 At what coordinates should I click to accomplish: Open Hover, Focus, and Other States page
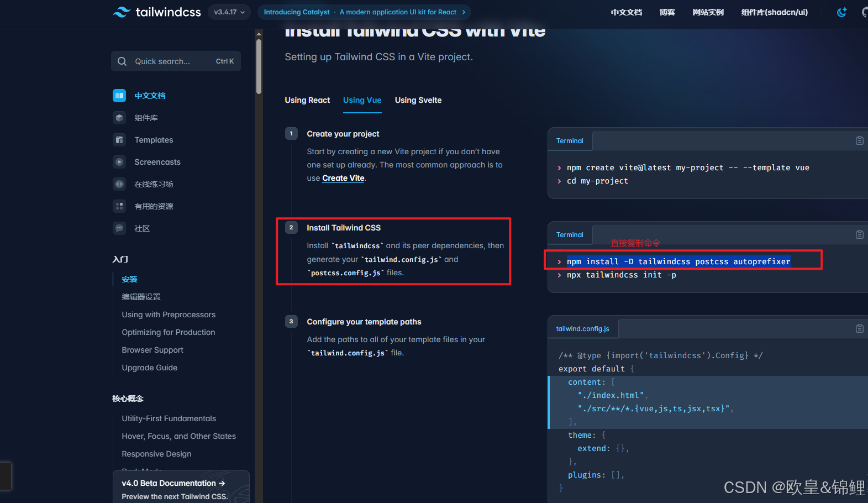tap(178, 436)
